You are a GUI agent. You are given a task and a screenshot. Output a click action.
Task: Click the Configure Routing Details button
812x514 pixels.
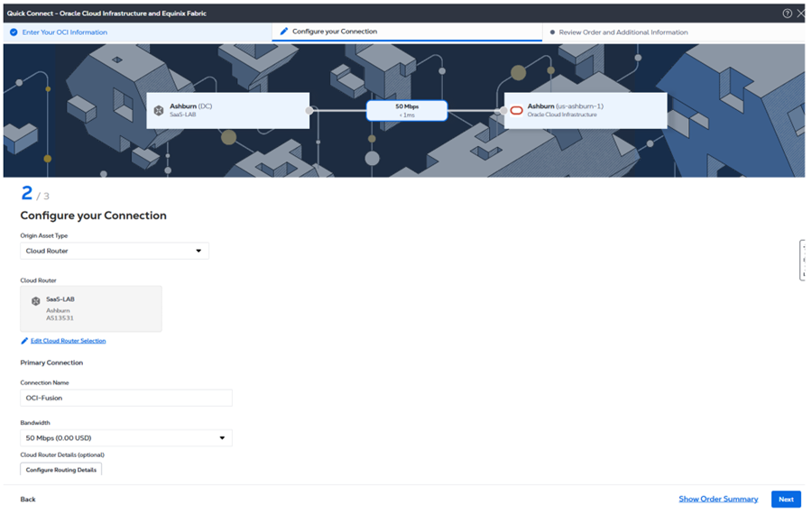pyautogui.click(x=61, y=470)
